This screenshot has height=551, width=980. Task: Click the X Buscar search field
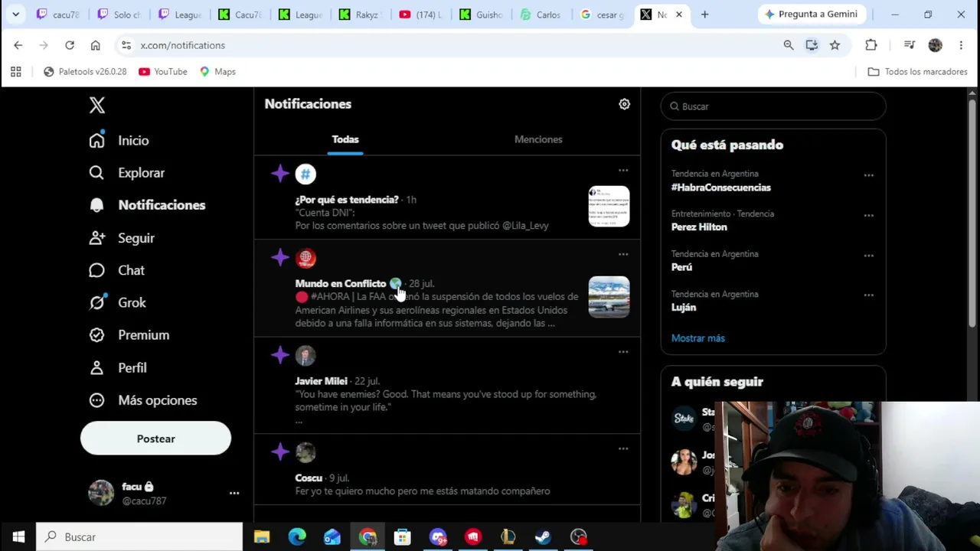[773, 106]
